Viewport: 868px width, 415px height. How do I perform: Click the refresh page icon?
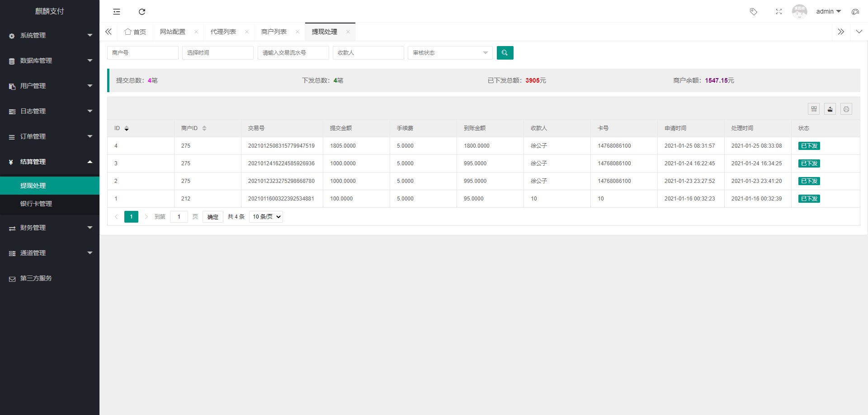tap(142, 12)
